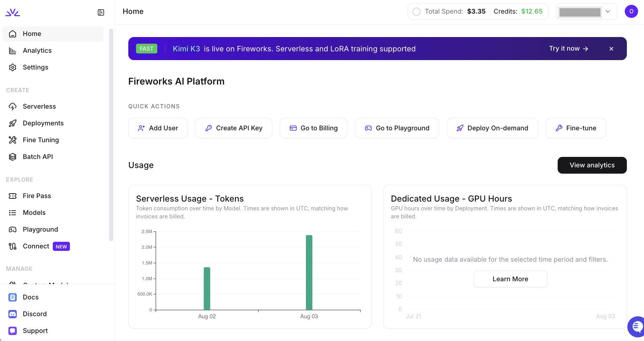Click the Go to Playground button
The image size is (644, 341).
tap(397, 128)
